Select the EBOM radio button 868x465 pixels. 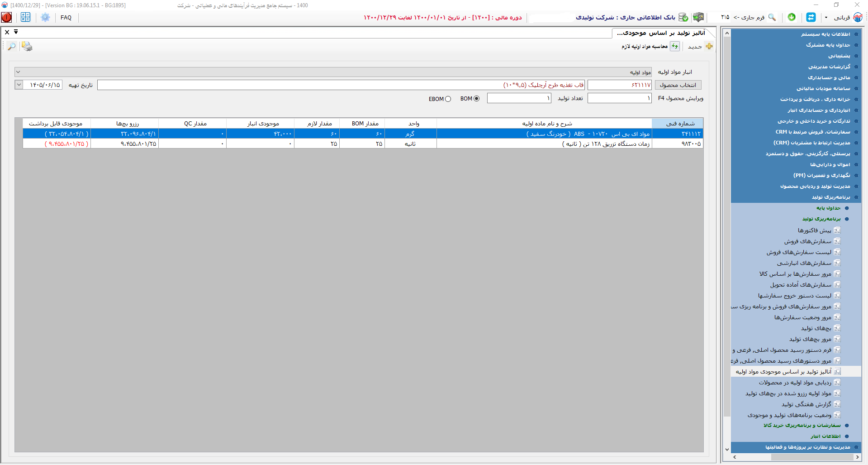tap(448, 99)
